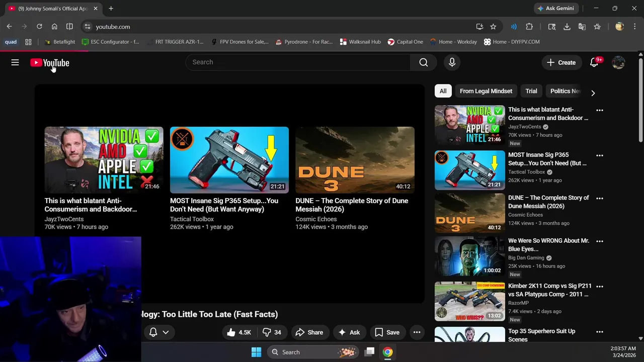Open the DUNE 3 endscreen thumbnail
The image size is (644, 362).
click(355, 160)
